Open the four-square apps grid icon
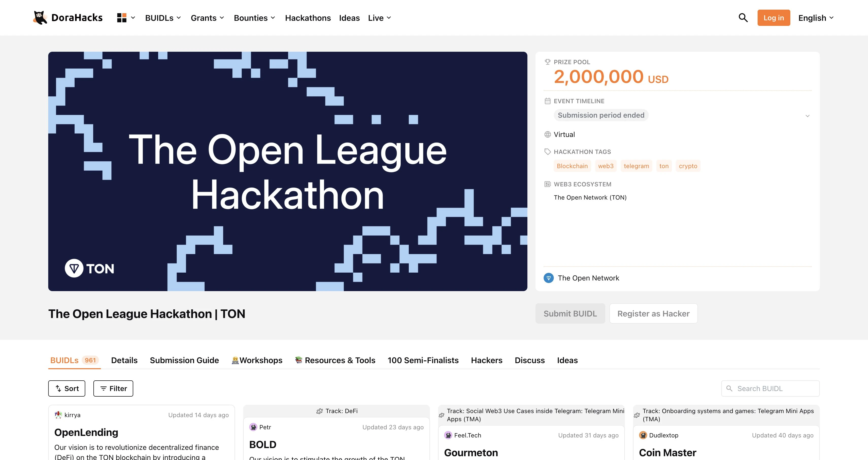This screenshot has height=460, width=868. click(x=122, y=18)
